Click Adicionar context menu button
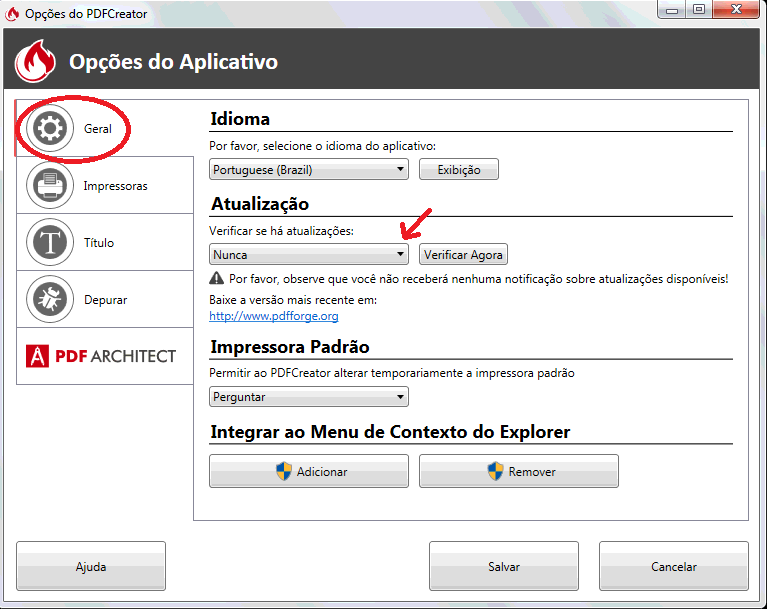Viewport: 767px width, 609px height. [309, 471]
